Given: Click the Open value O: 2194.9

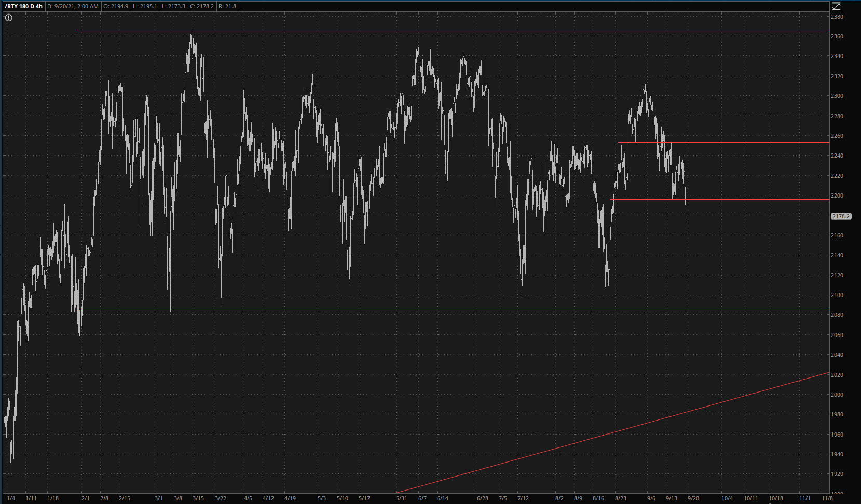Looking at the screenshot, I should point(116,6).
